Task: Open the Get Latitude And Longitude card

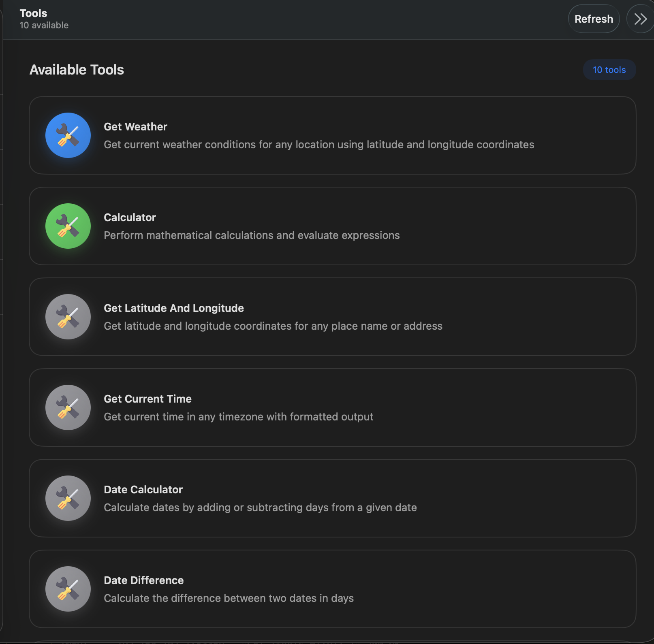Action: click(332, 317)
